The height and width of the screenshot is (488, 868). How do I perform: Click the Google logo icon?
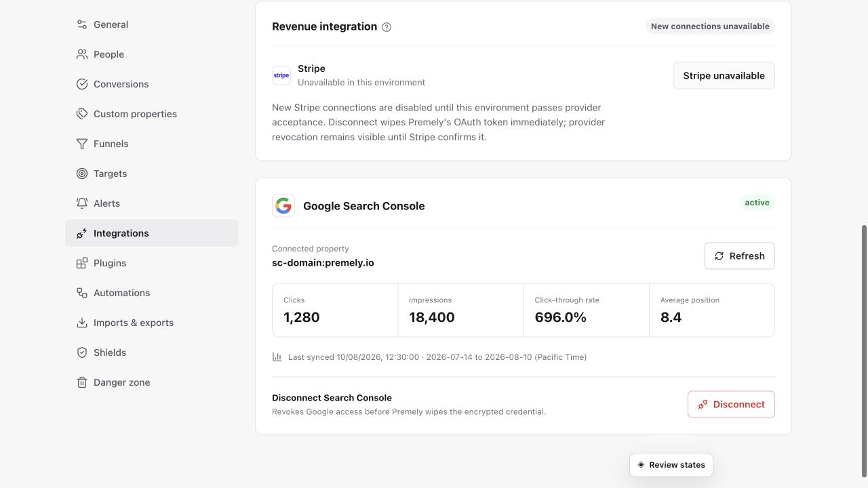[x=283, y=206]
